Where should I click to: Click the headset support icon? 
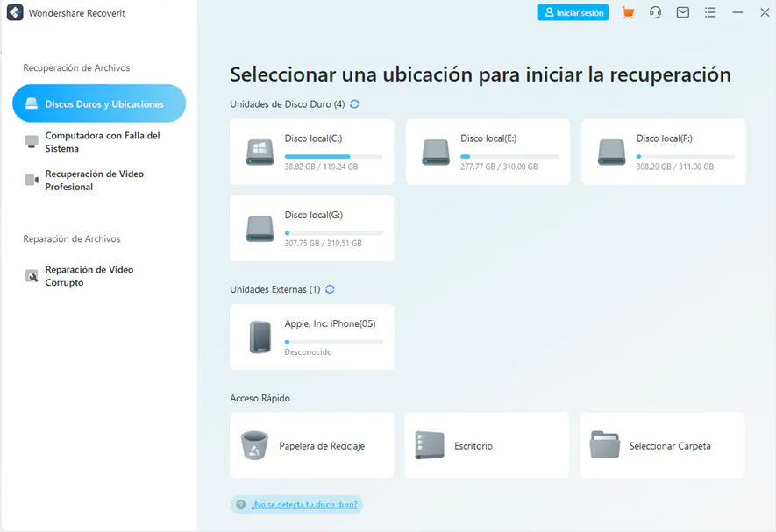point(655,13)
